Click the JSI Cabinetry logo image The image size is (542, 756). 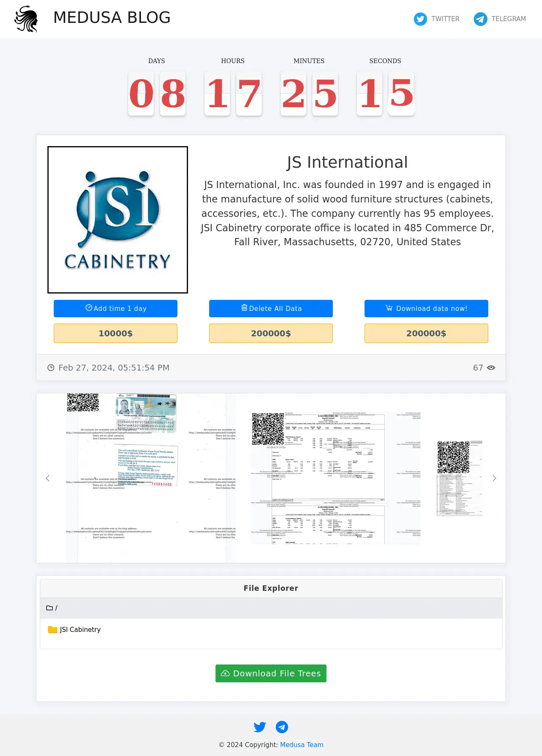pyautogui.click(x=118, y=220)
